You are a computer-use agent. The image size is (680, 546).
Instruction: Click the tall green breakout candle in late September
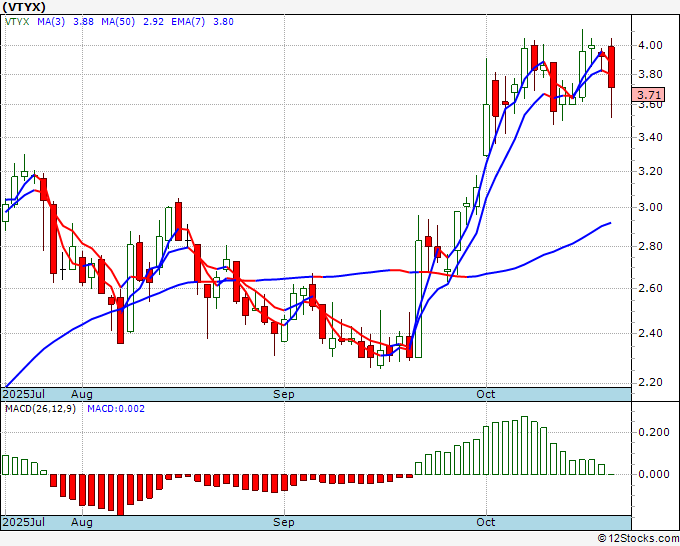(418, 299)
